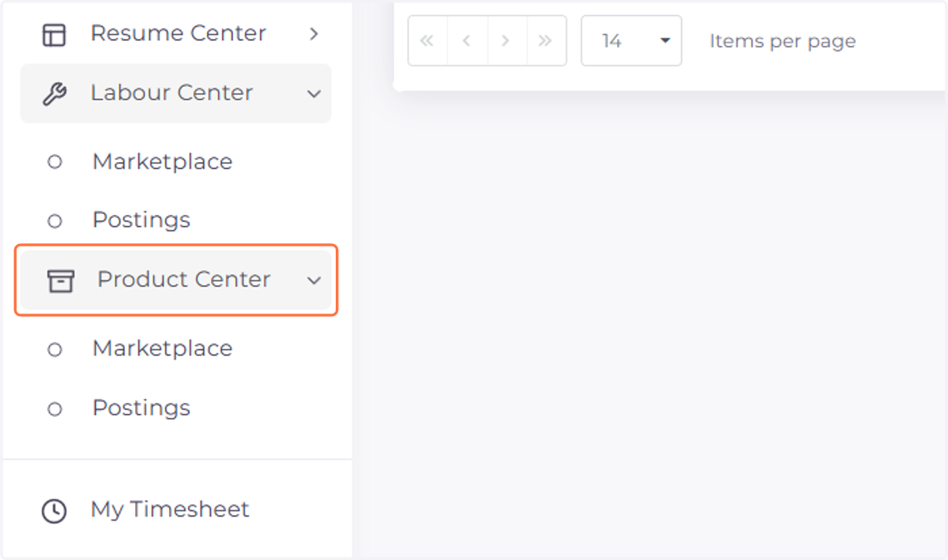The width and height of the screenshot is (948, 560).
Task: Click the circle bullet beside Product Center Marketplace
Action: (x=55, y=349)
